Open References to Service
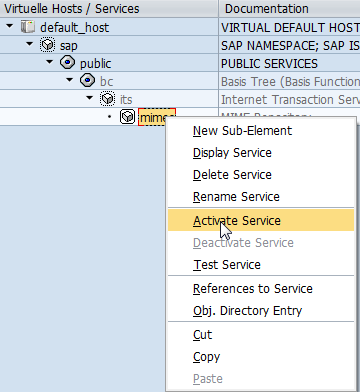Screen dimensions: 360x392 tap(261, 289)
